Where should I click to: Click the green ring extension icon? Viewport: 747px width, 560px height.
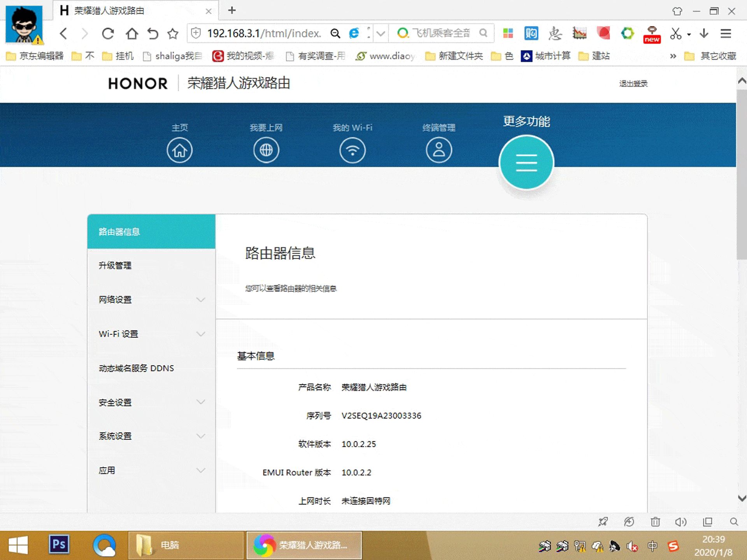click(627, 33)
